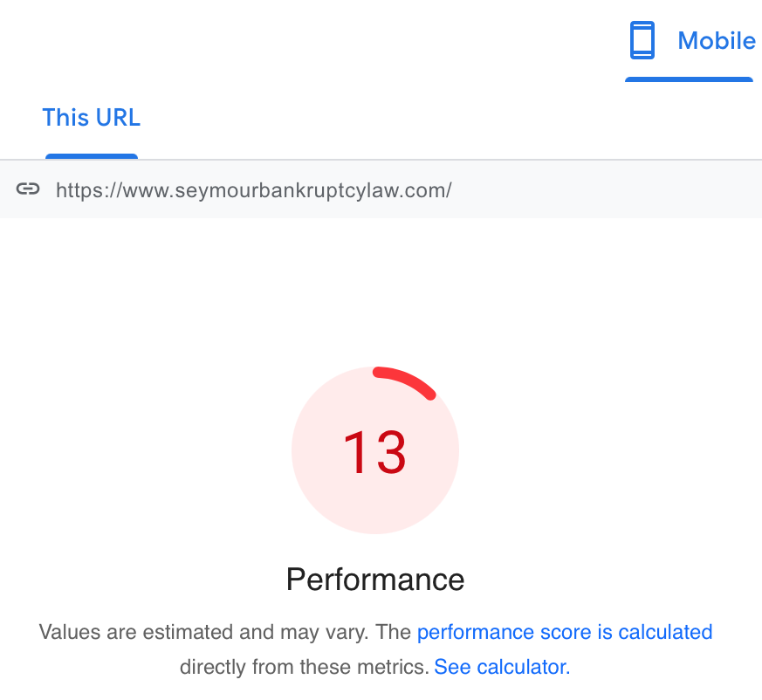Click the pink performance gauge circle
The image size is (762, 700).
375,450
